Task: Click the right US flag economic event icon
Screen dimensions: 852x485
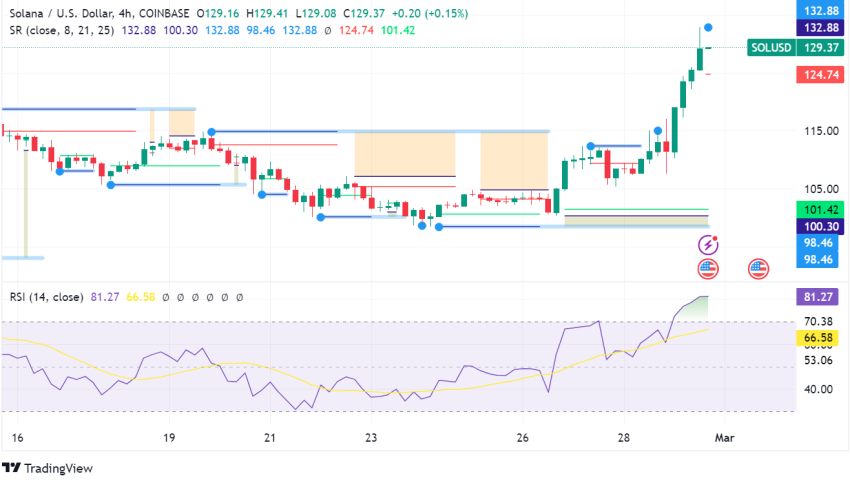Action: (x=758, y=269)
